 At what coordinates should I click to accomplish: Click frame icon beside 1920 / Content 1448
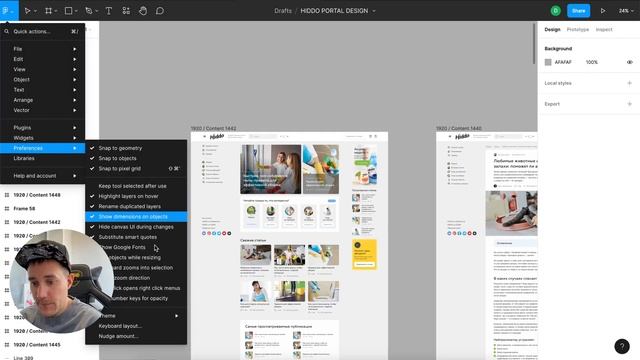[7, 195]
